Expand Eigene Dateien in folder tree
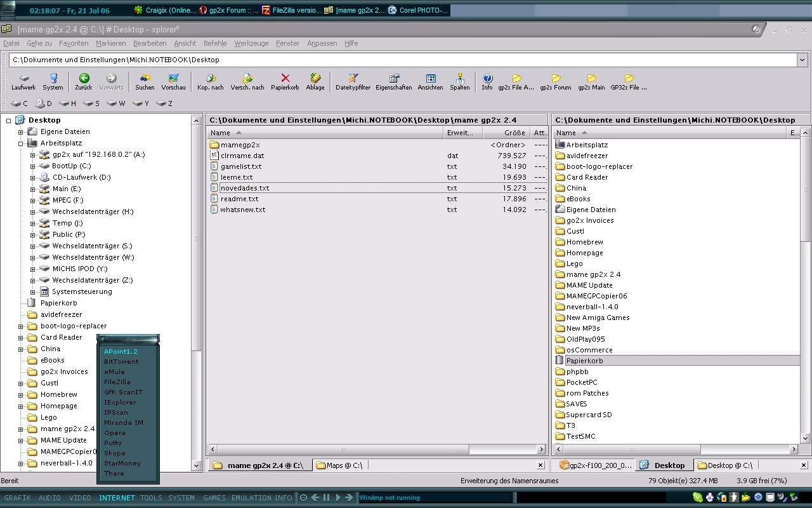812x508 pixels. 20,132
